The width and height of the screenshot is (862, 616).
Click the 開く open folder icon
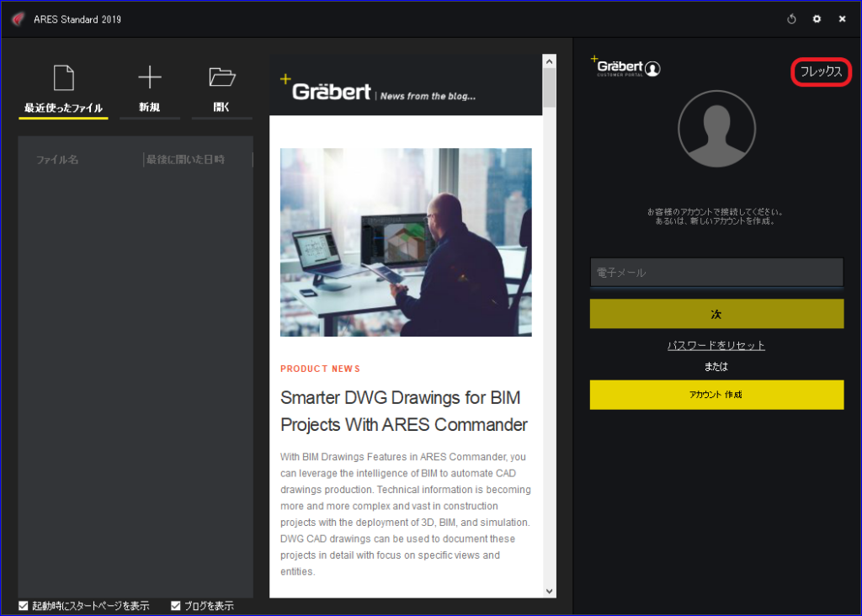tap(222, 77)
